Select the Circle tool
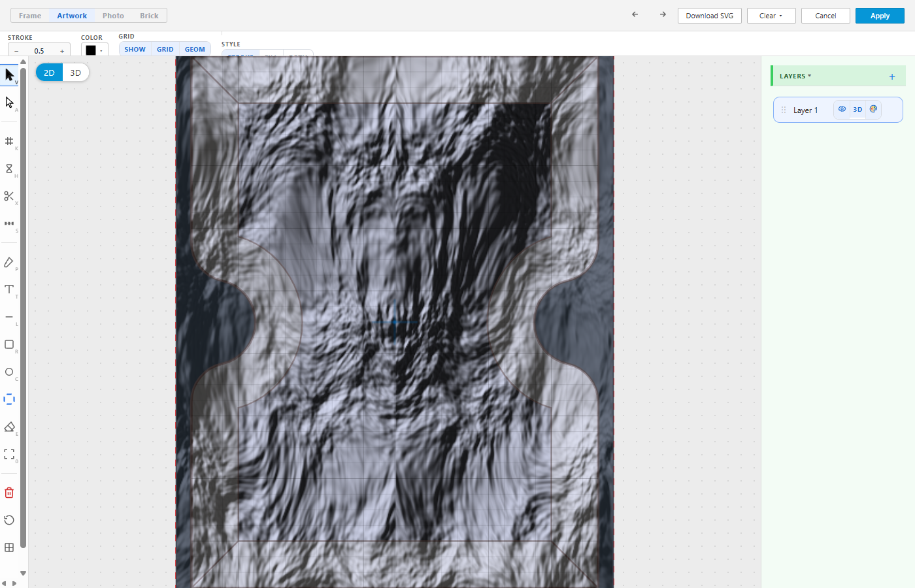 click(x=9, y=372)
